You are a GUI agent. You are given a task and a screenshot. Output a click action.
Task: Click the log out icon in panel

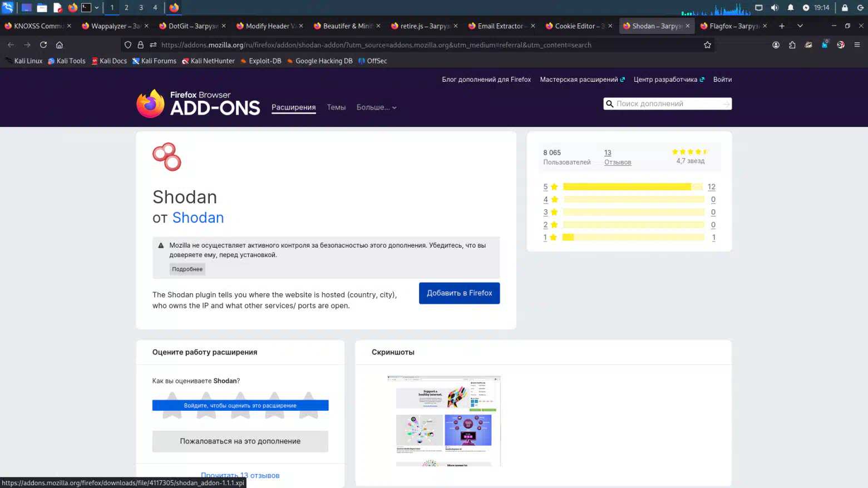coord(860,8)
